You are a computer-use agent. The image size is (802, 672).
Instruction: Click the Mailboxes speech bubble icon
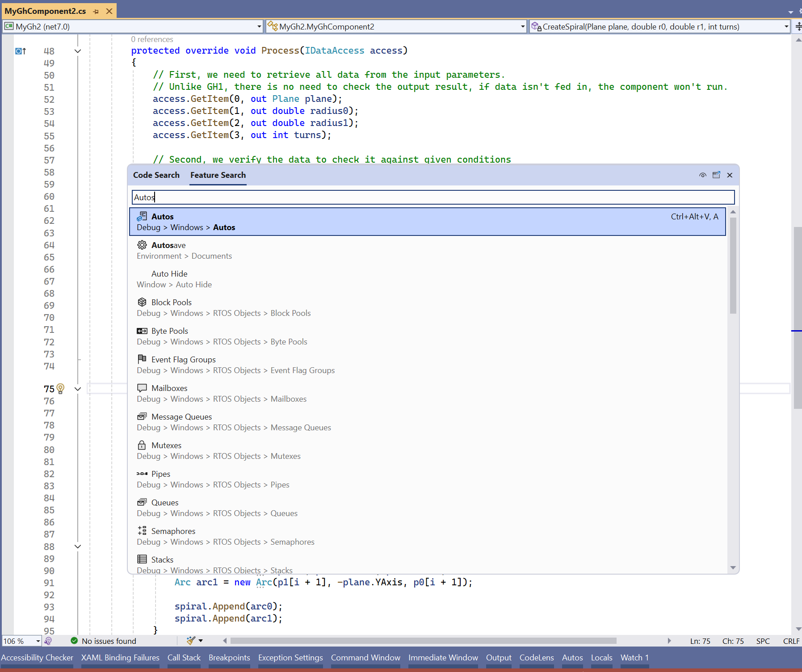click(x=142, y=388)
